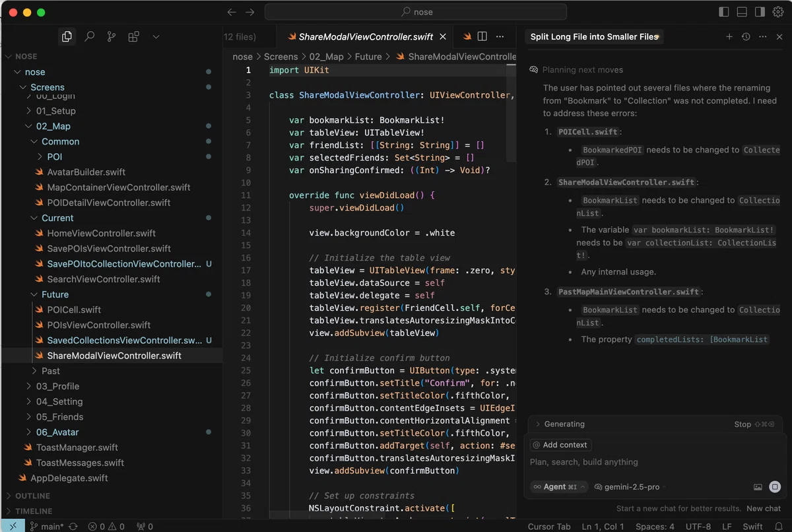Screen dimensions: 792x532
Task: Open the remote window icon in status bar
Action: tap(13, 527)
